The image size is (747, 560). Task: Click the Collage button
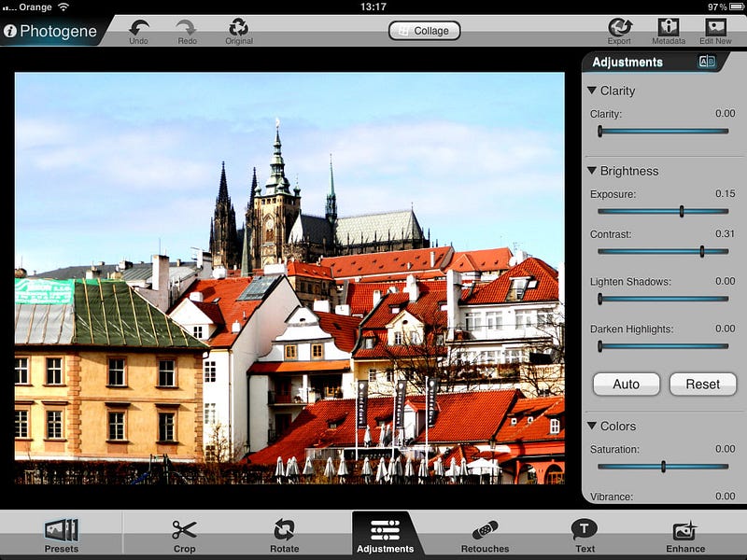(x=425, y=31)
